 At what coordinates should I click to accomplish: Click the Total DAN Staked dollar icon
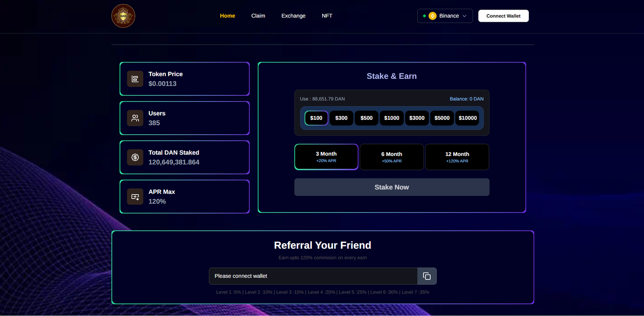click(135, 157)
